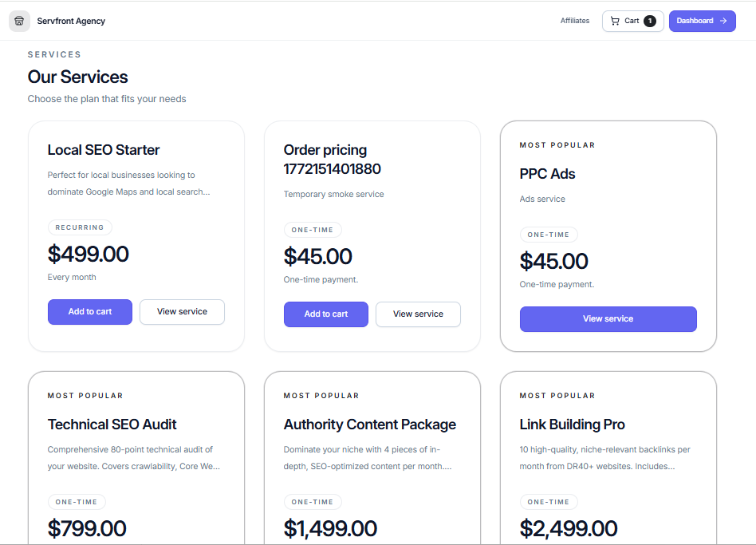The image size is (756, 545).
Task: Add Local SEO Starter to cart
Action: tap(90, 312)
